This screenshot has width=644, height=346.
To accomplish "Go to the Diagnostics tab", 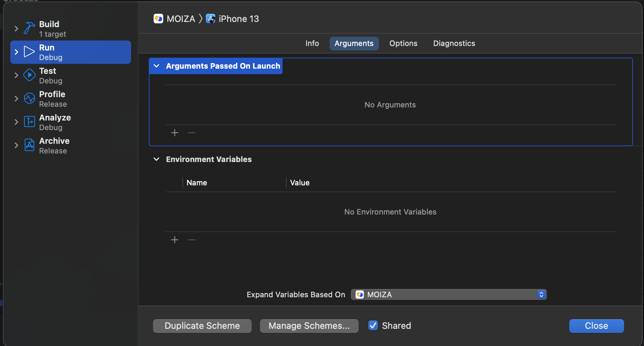I will [x=454, y=43].
